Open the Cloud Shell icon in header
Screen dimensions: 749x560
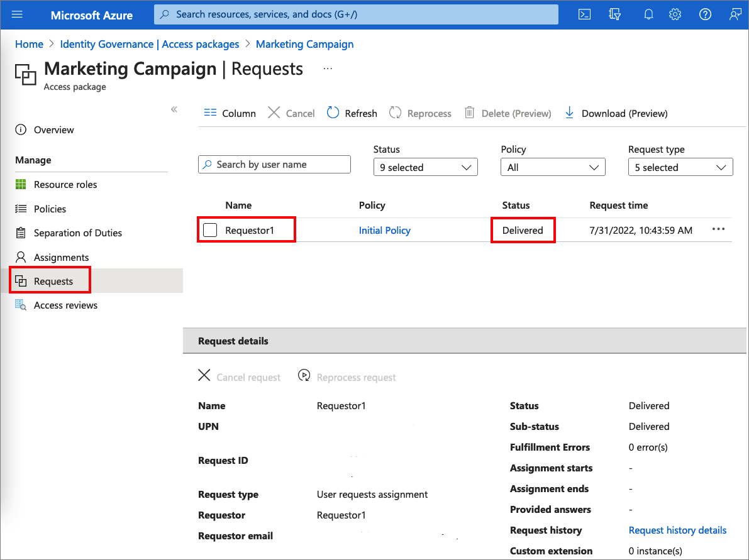[x=584, y=14]
